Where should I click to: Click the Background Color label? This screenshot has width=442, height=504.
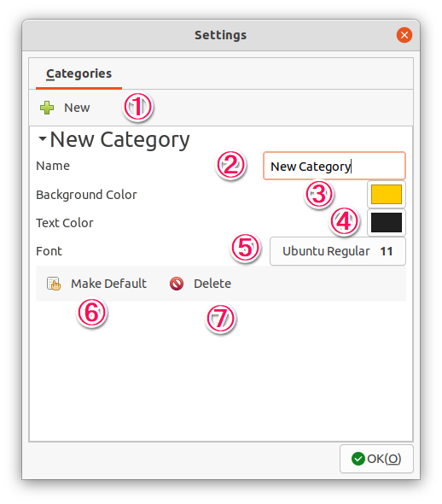(x=86, y=195)
